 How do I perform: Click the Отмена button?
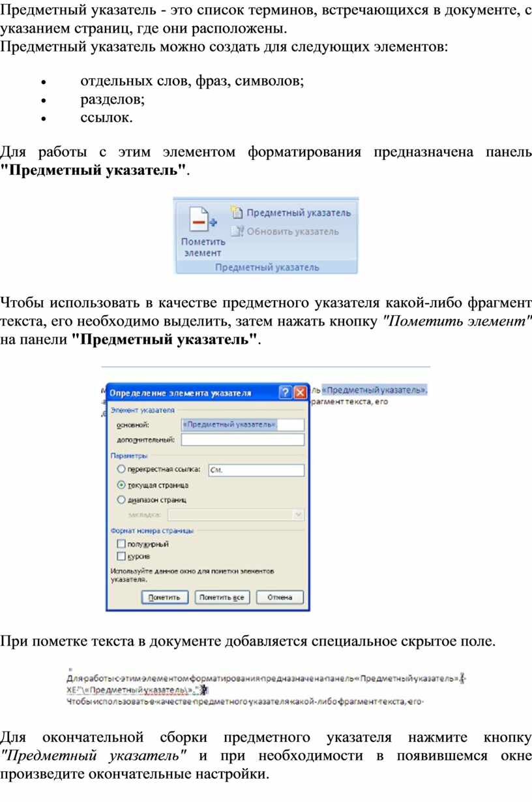(x=280, y=597)
